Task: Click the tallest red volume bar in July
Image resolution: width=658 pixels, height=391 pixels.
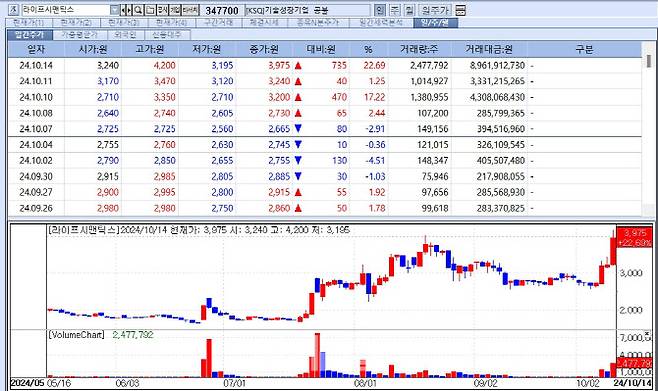Action: [317, 355]
